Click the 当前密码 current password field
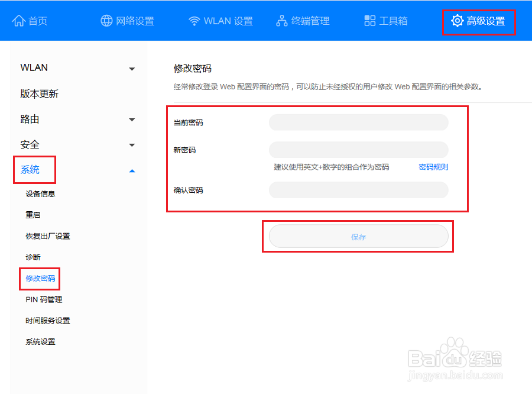532x394 pixels. pyautogui.click(x=358, y=122)
